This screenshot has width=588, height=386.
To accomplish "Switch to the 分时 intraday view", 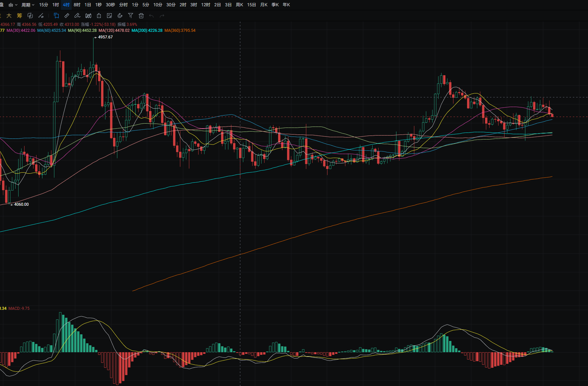I will pyautogui.click(x=123, y=5).
